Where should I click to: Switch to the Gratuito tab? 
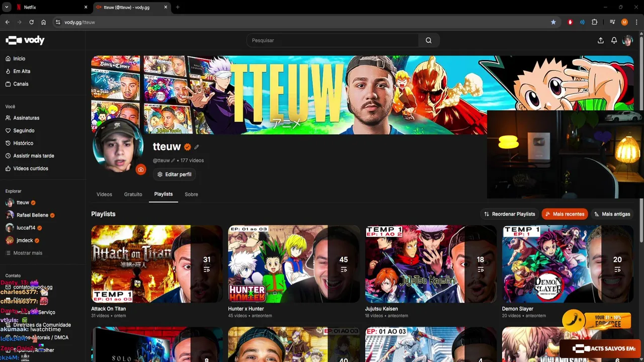pos(133,194)
